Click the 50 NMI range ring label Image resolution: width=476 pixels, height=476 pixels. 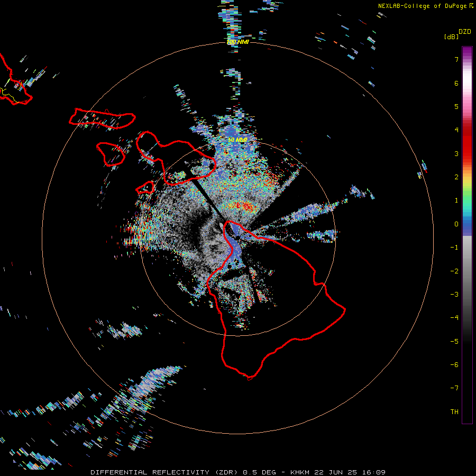click(x=237, y=140)
